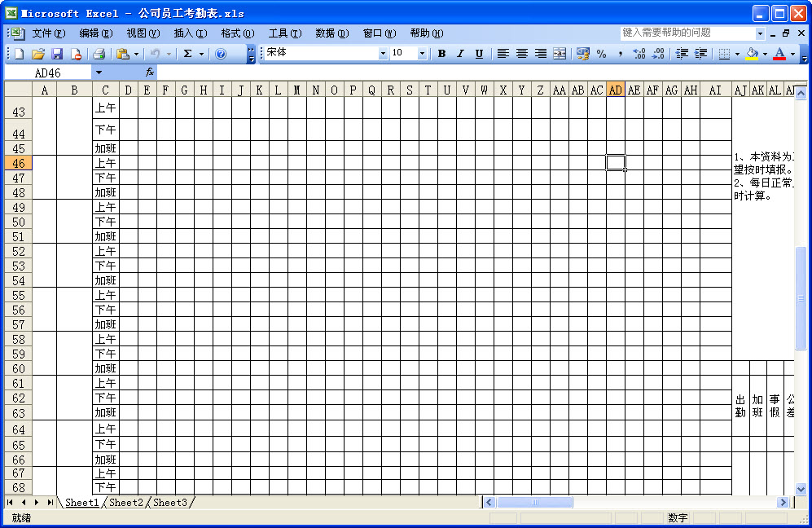Click the scroll down arrow of vertical scrollbar
812x528 pixels.
pos(801,489)
